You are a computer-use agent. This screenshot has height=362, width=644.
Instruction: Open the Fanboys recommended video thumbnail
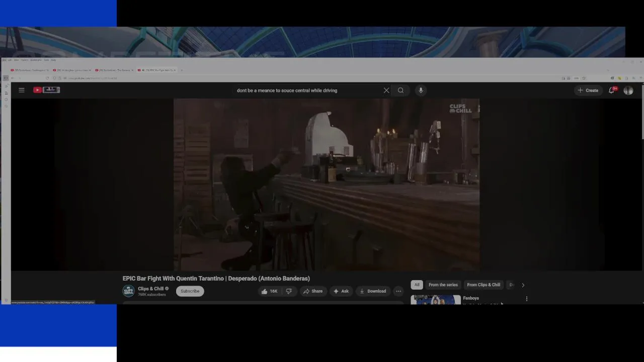pos(436,300)
